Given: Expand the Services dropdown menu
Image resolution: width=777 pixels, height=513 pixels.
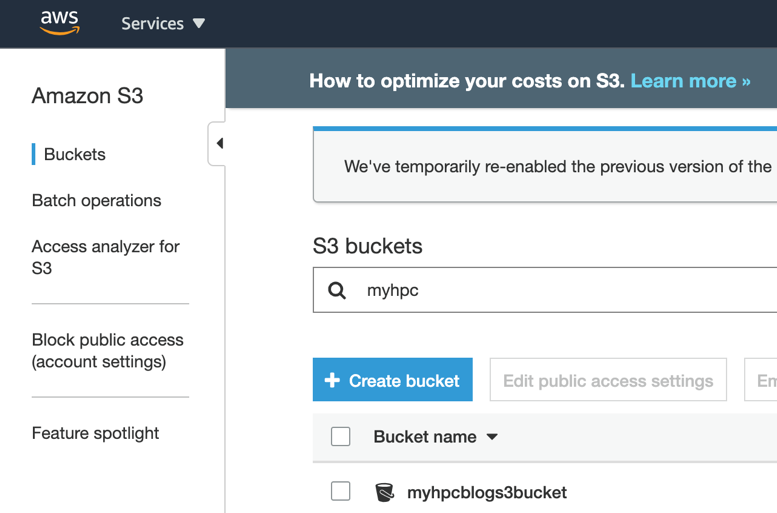Looking at the screenshot, I should [x=163, y=23].
